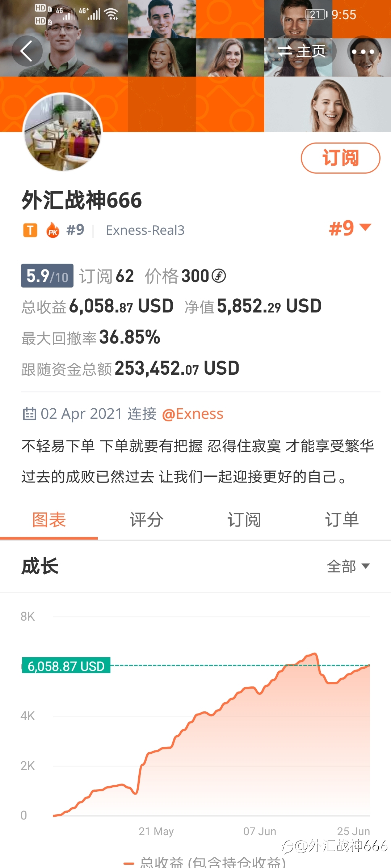Select the 图表 chart tab
Image resolution: width=391 pixels, height=868 pixels.
49,520
